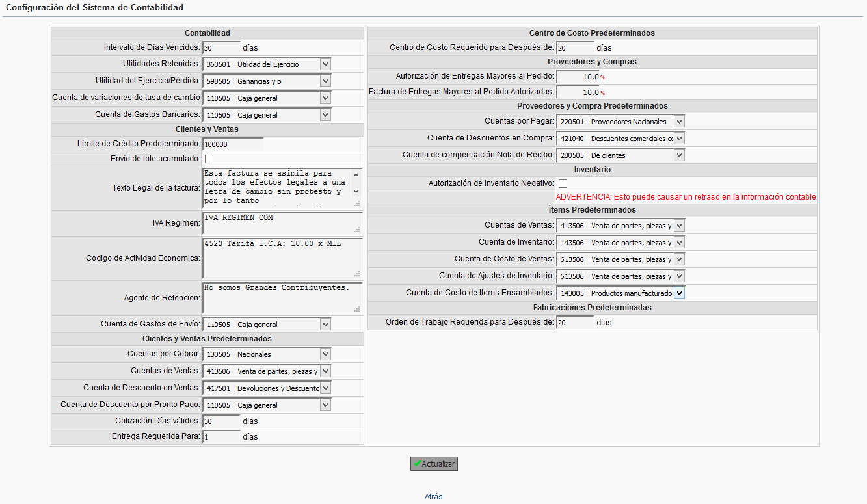Expand Cuenta de Costo de Items Ensamblados dropdown
The image size is (867, 504).
click(620, 293)
